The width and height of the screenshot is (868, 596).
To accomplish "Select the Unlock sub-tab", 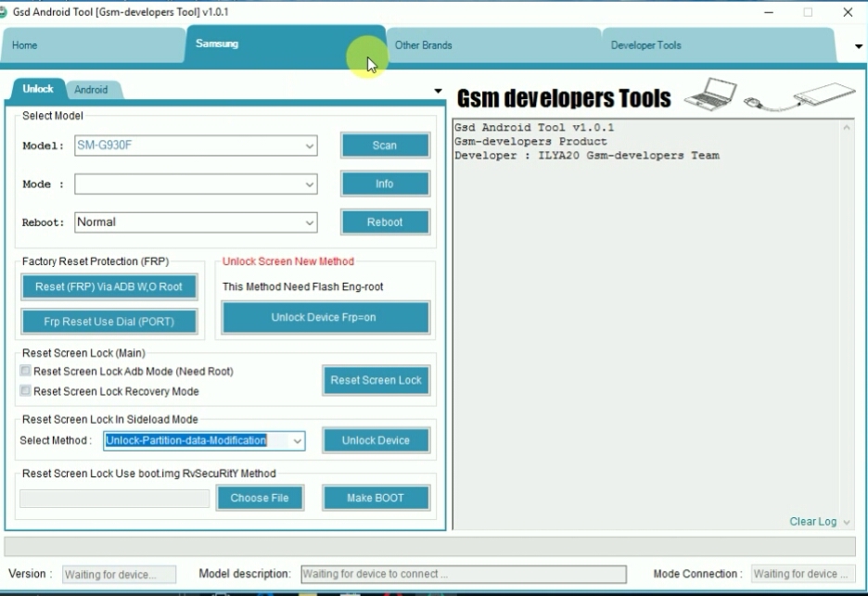I will (38, 89).
